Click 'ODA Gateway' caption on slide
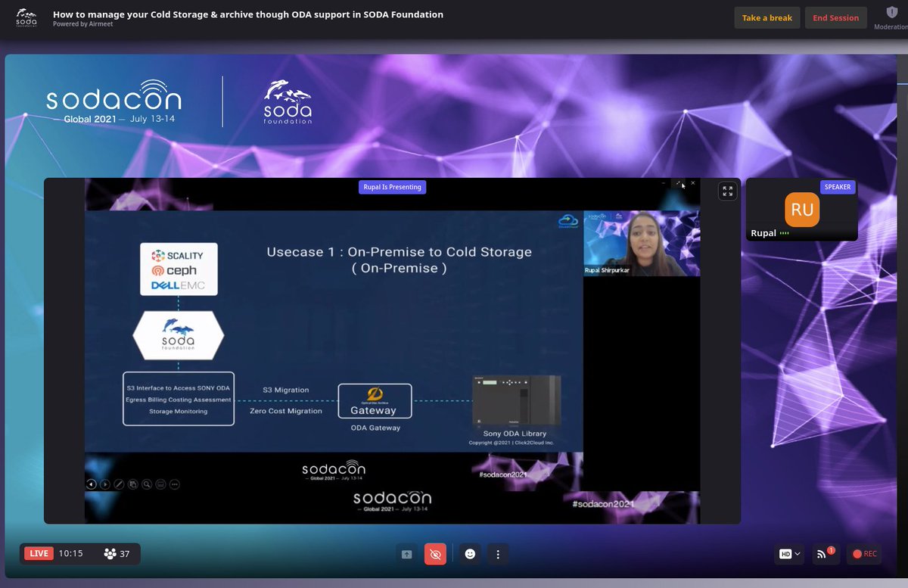The image size is (908, 588). (x=374, y=428)
